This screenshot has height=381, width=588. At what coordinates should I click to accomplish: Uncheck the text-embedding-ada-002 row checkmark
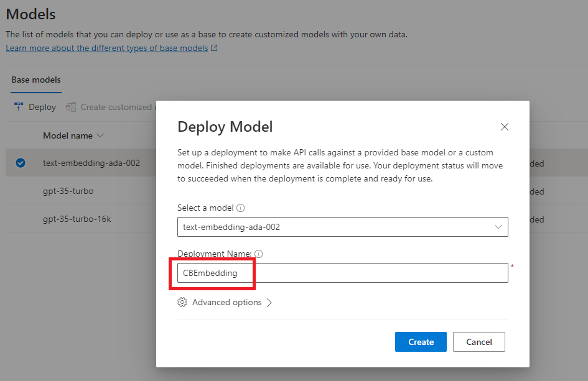click(21, 163)
